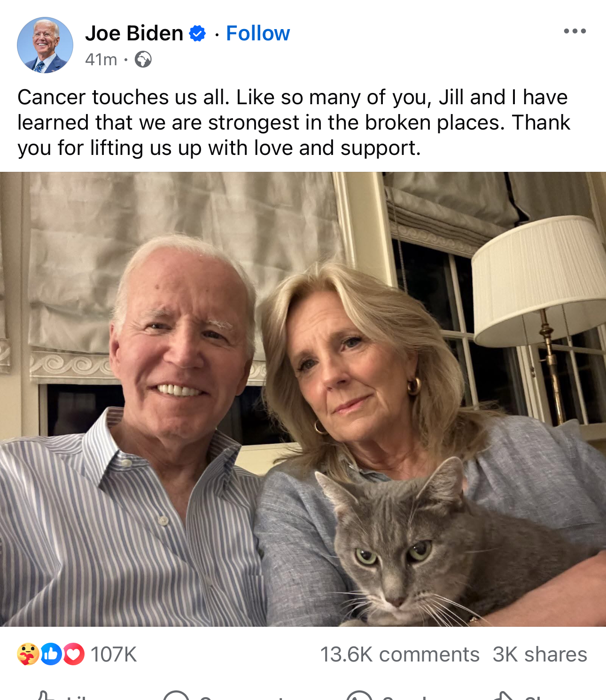View the 3K shares list

coord(540,654)
